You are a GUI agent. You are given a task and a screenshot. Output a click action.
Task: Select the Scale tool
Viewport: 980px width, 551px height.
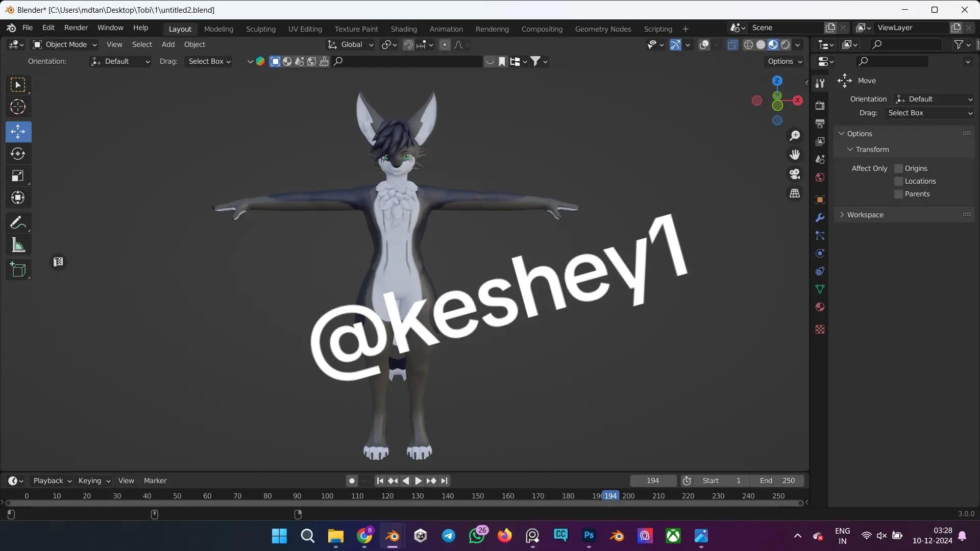18,176
